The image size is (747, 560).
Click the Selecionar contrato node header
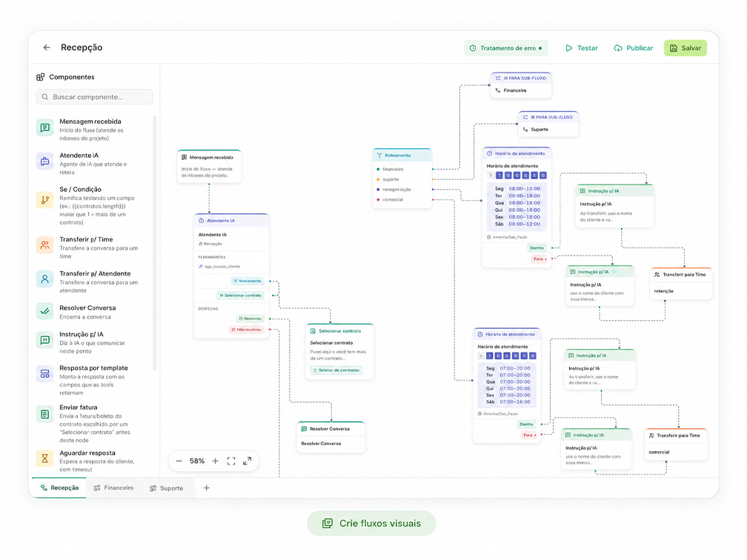point(339,330)
